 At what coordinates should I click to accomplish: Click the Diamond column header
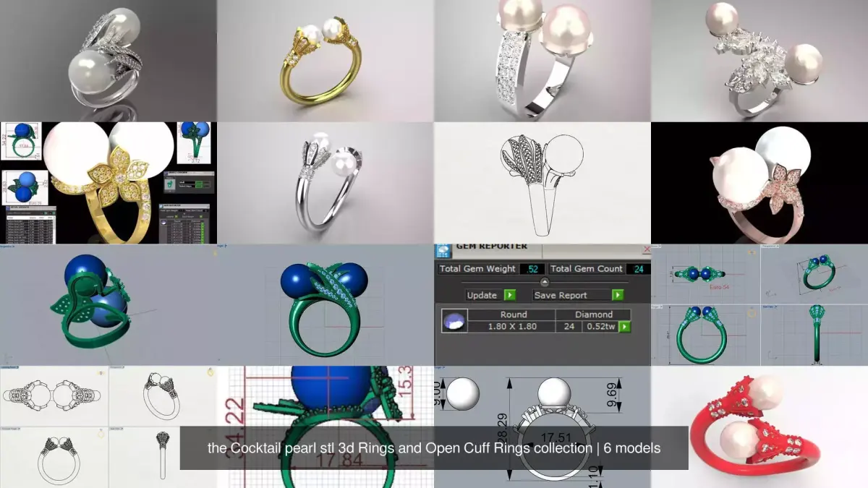coord(593,315)
